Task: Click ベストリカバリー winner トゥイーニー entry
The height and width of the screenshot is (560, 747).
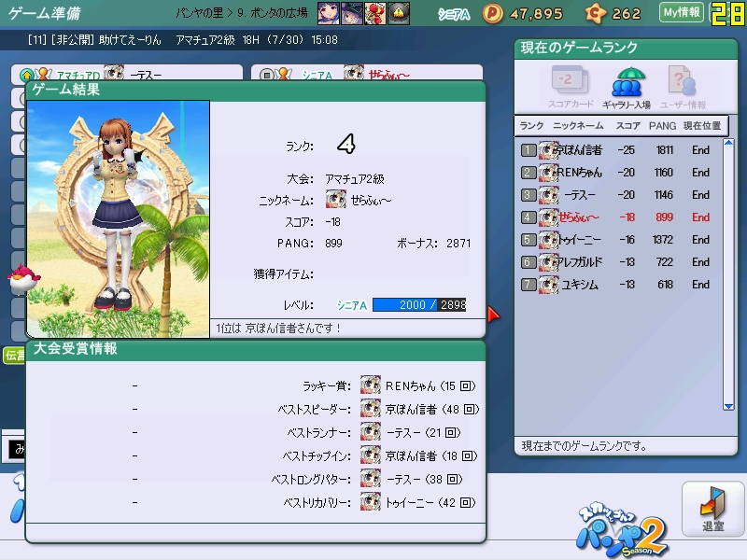Action: tap(417, 502)
